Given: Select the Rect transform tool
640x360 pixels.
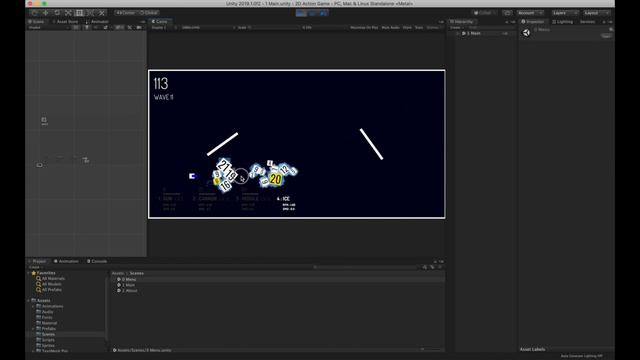Looking at the screenshot, I should (x=80, y=13).
